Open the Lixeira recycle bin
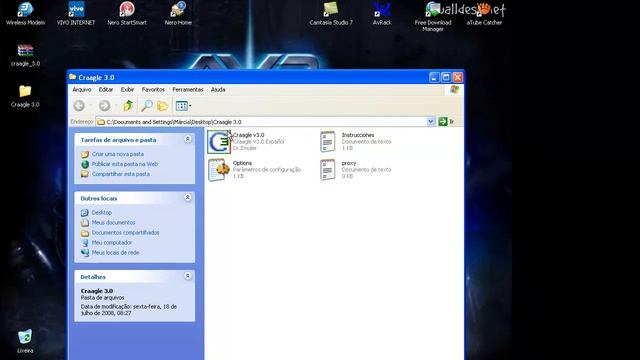This screenshot has height=360, width=640. tap(25, 341)
